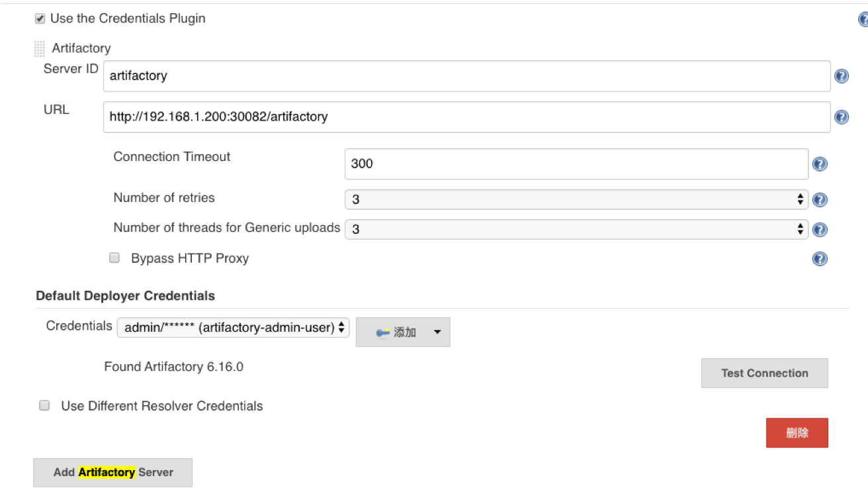Click the Test Connection button
Screen dimensions: 868x492
pyautogui.click(x=765, y=373)
